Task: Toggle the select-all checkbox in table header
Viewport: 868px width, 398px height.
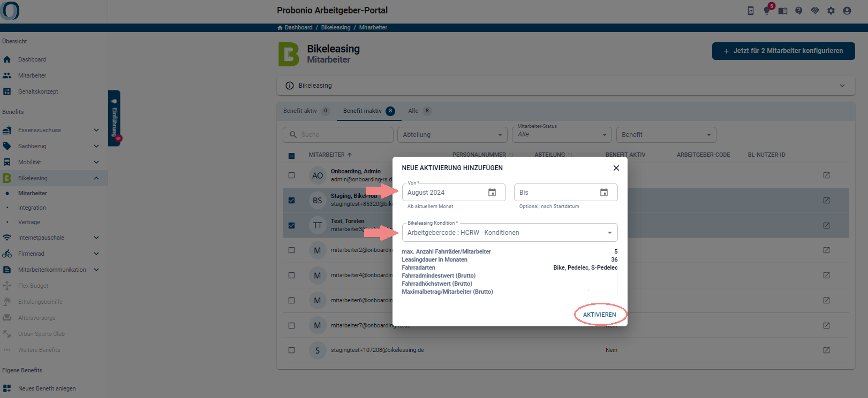Action: tap(291, 156)
